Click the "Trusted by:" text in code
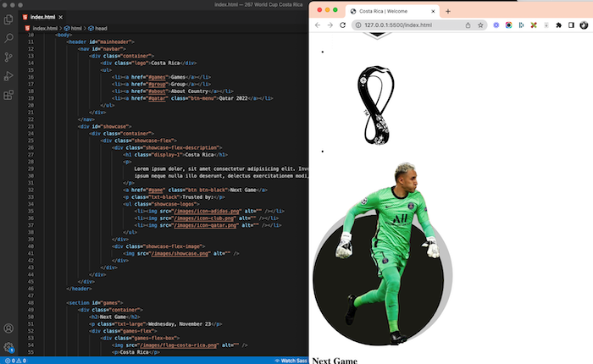 tap(198, 197)
